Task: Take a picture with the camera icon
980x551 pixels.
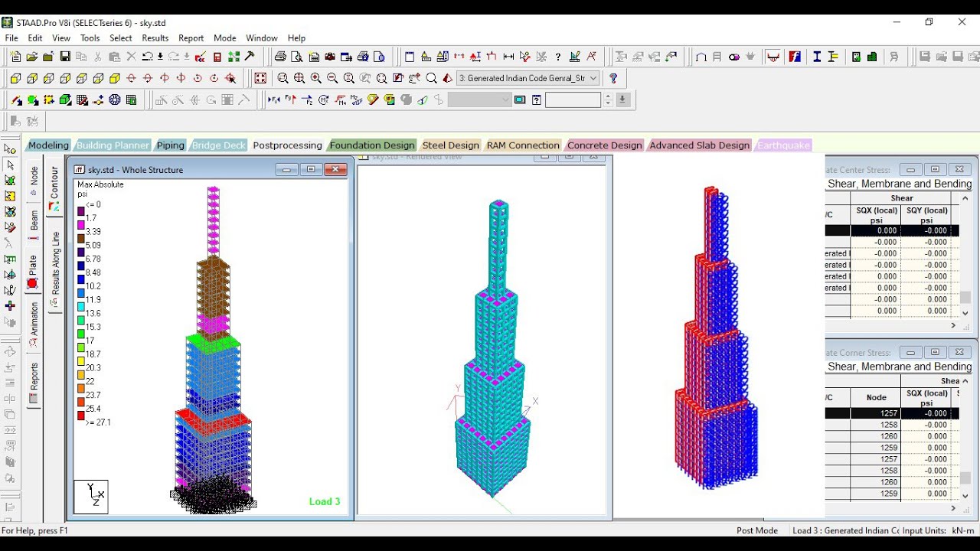Action: [330, 57]
